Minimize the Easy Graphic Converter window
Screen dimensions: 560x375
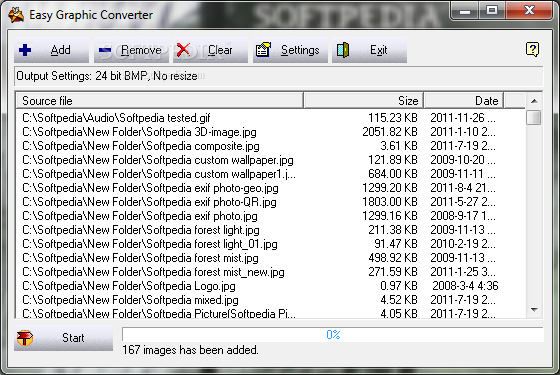(465, 11)
